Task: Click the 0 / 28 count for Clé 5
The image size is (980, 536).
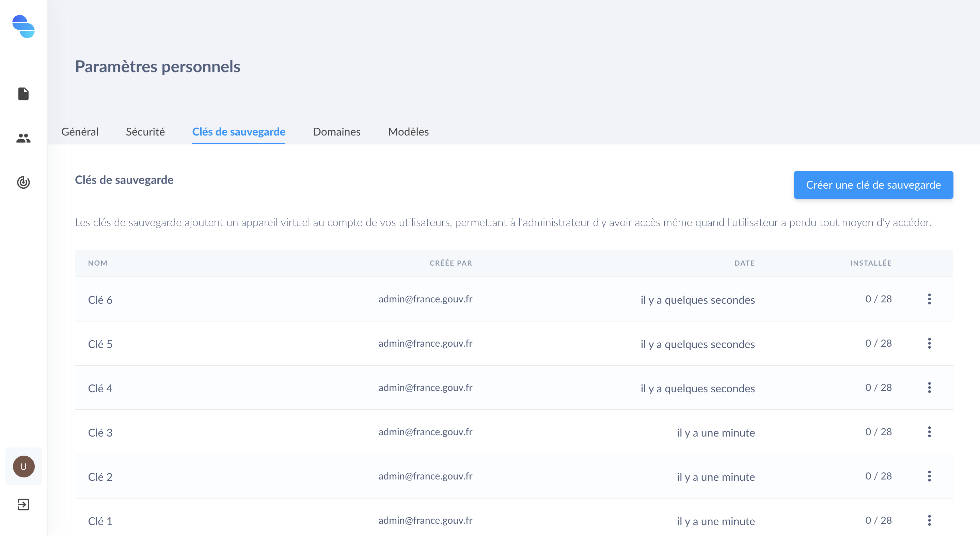Action: [x=879, y=343]
